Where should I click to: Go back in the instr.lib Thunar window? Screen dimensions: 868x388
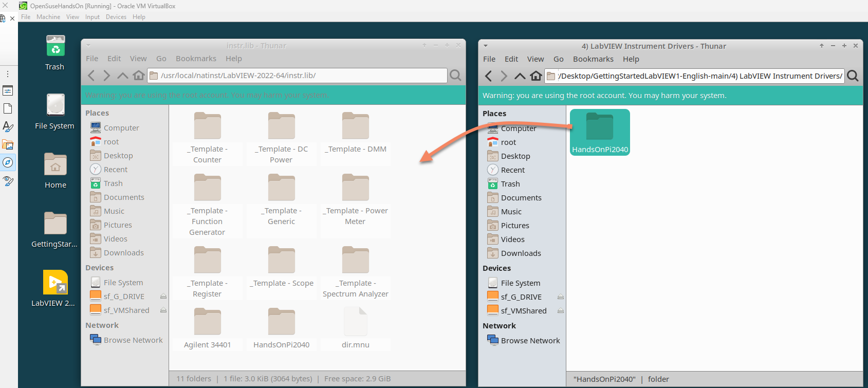click(91, 76)
